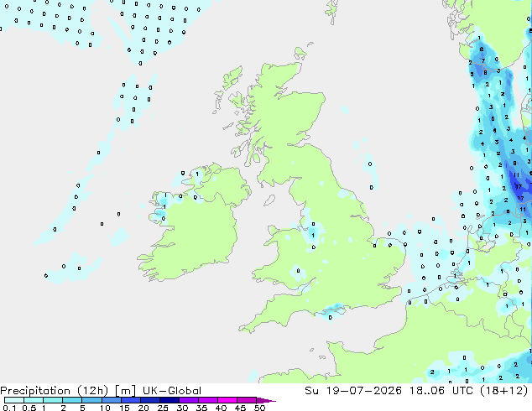Select the 35 to 40 violet swatch
The image size is (532, 411).
207,400
